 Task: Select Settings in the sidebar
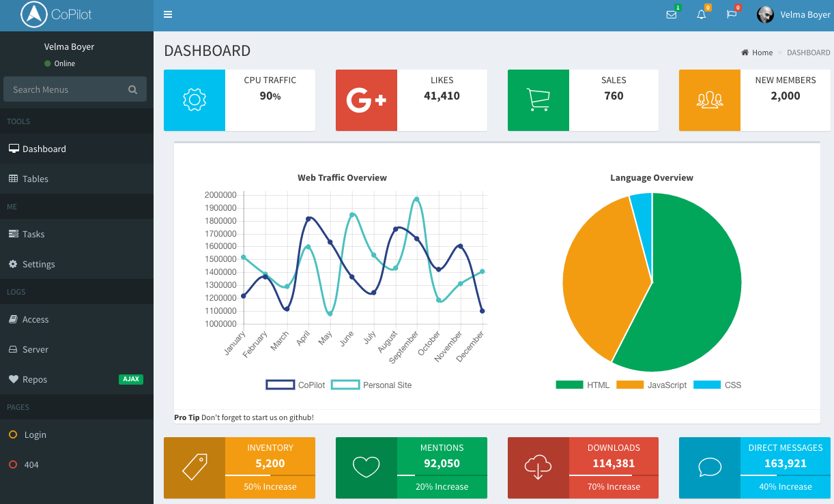(x=76, y=264)
